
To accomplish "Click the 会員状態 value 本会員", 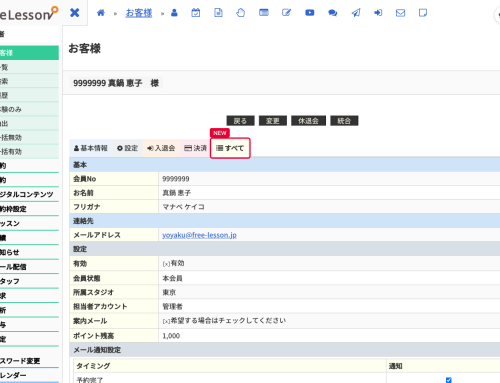I will click(172, 278).
